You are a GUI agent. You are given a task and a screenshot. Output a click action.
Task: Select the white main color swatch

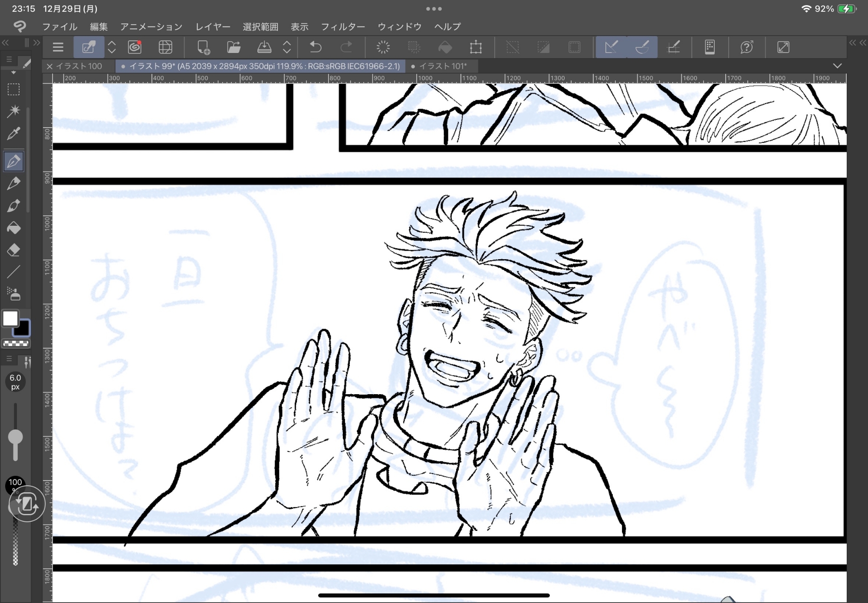click(10, 319)
